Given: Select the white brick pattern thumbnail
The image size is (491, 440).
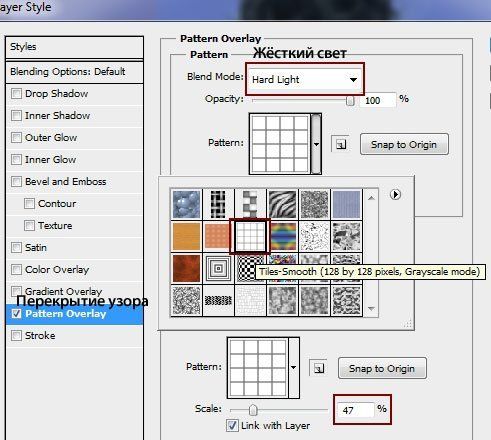Looking at the screenshot, I should 250,300.
